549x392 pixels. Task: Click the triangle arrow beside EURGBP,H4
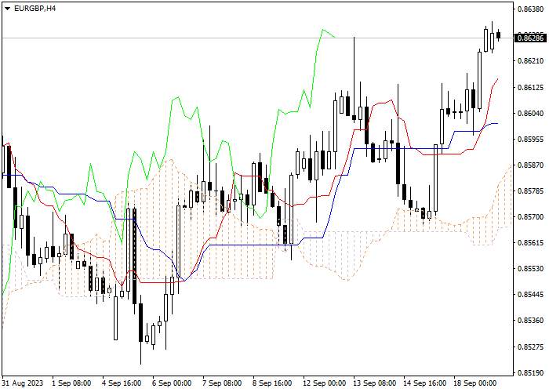(8, 9)
